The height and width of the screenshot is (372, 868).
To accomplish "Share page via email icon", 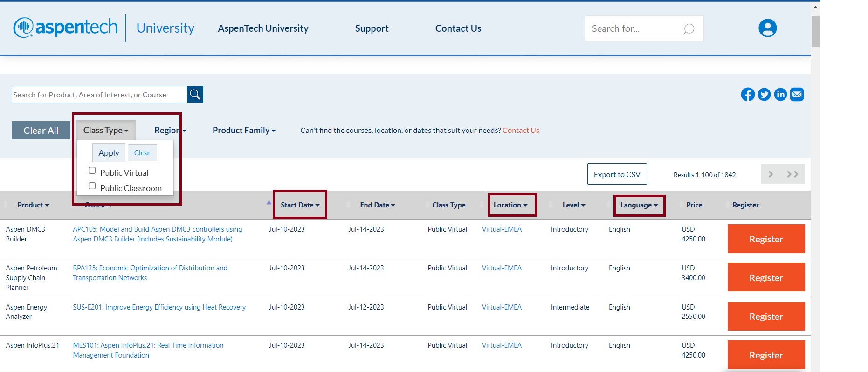I will click(x=797, y=95).
